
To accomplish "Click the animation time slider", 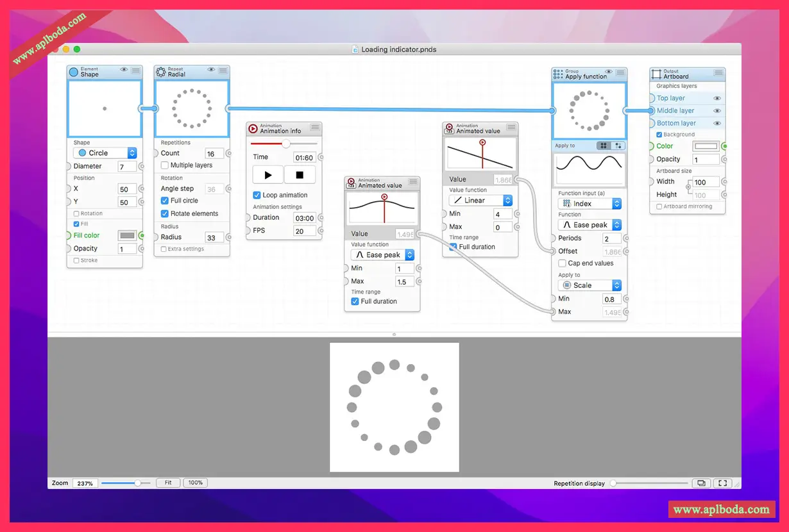I will tap(284, 144).
